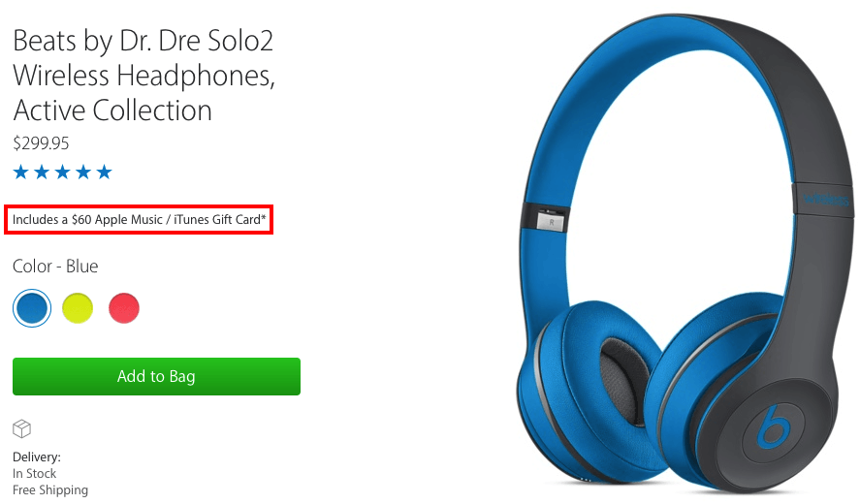Click the Free Shipping text

coord(50,490)
